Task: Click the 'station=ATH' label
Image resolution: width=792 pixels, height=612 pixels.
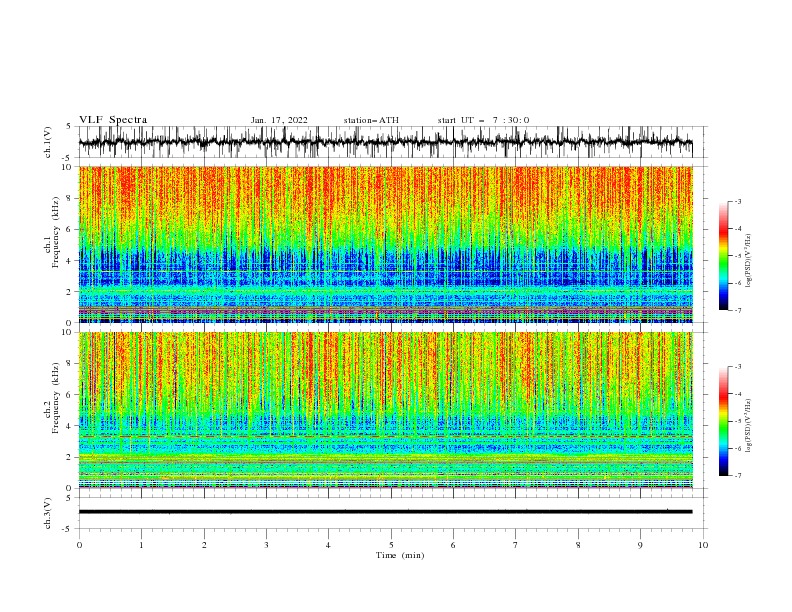Action: coord(371,120)
